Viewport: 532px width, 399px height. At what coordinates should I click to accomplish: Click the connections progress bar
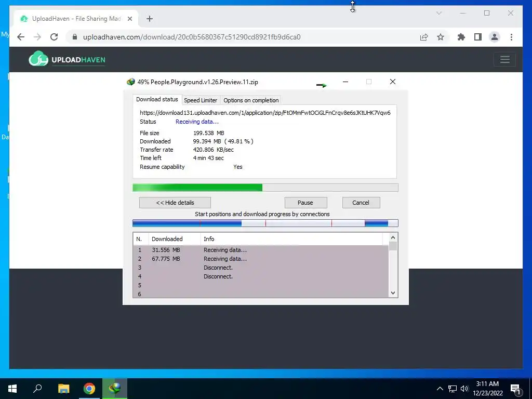point(265,223)
